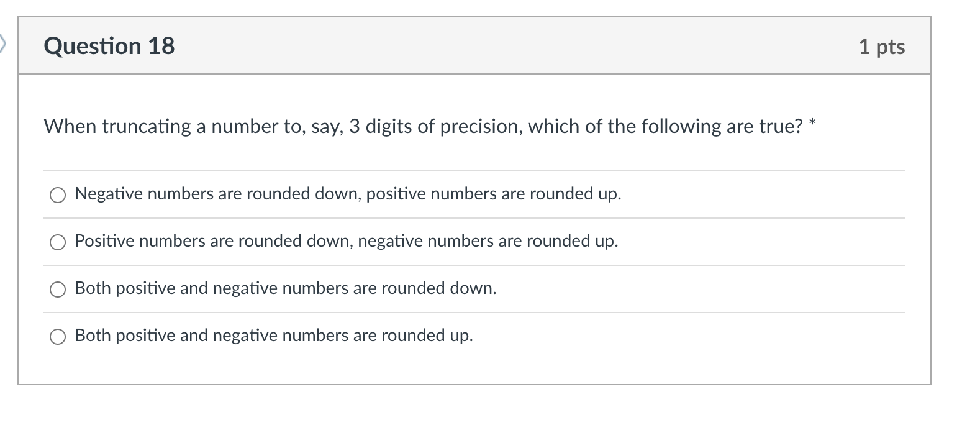Select the option "Positive numbers are rounded down, negative numbers are rounded up"
The width and height of the screenshot is (980, 425).
point(58,242)
